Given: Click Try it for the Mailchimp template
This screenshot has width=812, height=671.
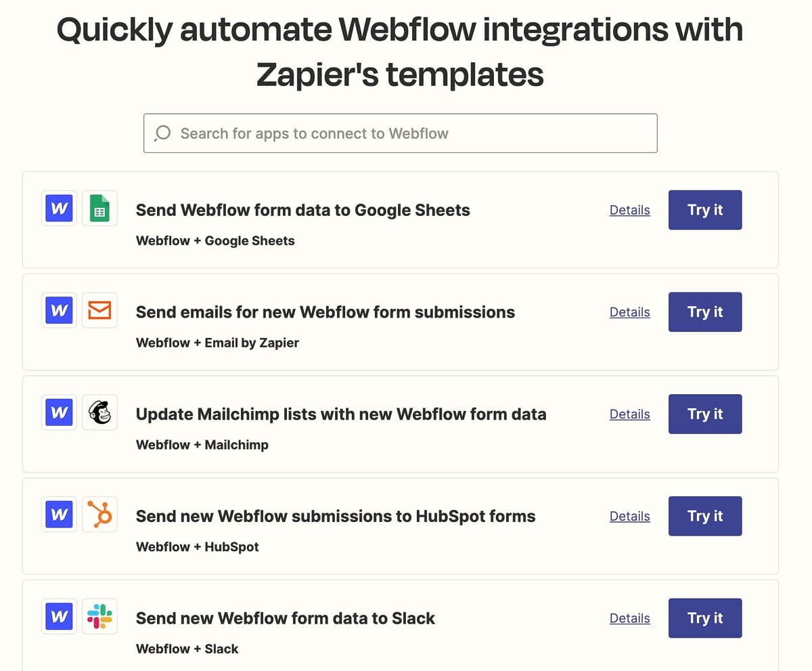Looking at the screenshot, I should 705,414.
